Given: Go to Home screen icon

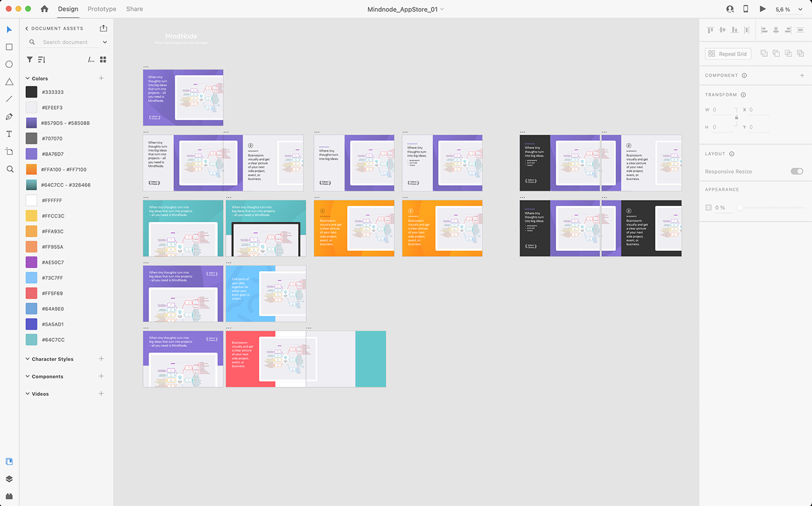Looking at the screenshot, I should coord(45,9).
